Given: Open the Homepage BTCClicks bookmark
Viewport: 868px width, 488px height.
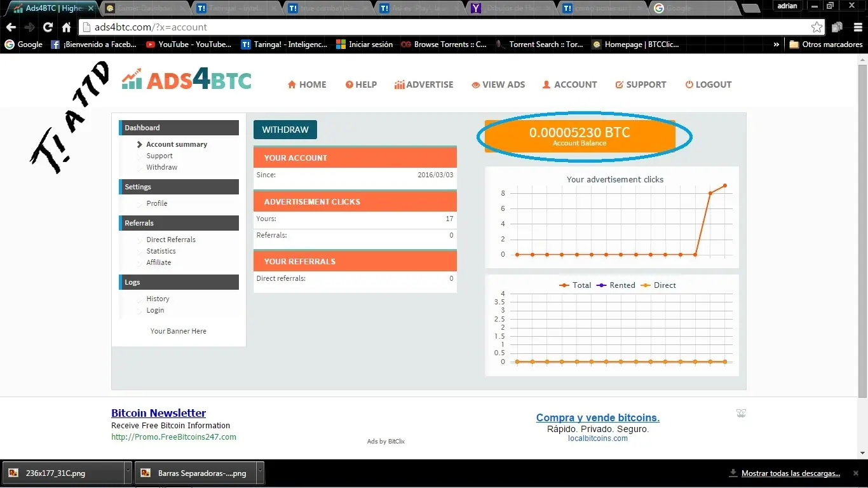Looking at the screenshot, I should pos(635,44).
